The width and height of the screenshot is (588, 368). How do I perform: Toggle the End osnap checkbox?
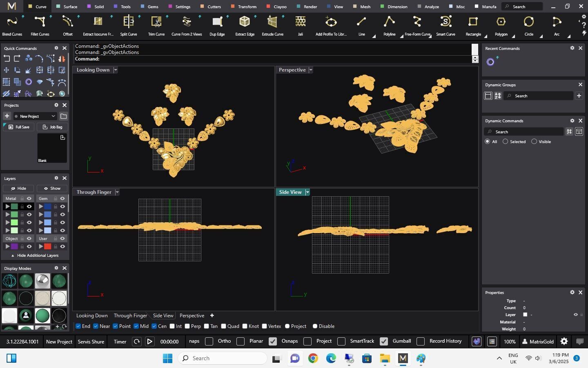click(x=78, y=326)
